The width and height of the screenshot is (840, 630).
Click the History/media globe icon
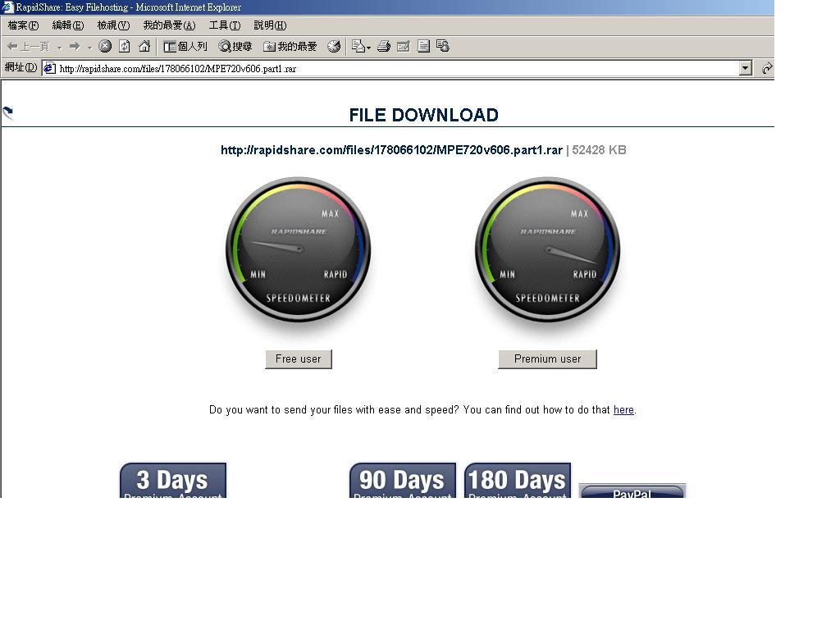334,47
